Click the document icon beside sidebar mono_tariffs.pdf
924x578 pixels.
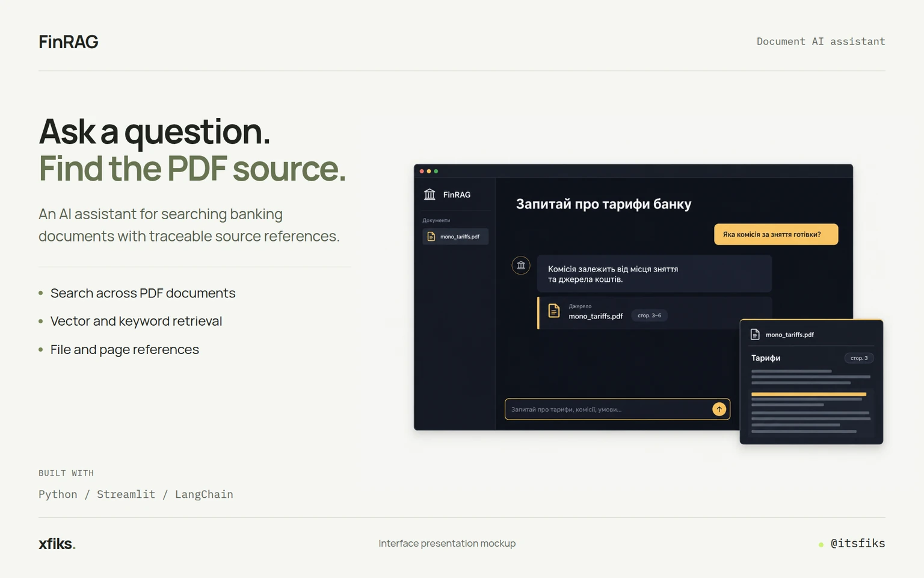(431, 237)
